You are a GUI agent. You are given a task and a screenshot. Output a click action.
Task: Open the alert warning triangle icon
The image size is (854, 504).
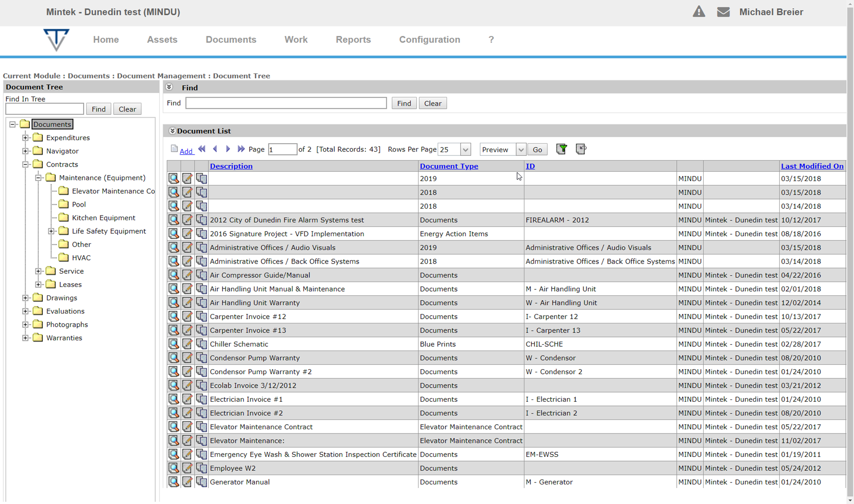click(699, 12)
